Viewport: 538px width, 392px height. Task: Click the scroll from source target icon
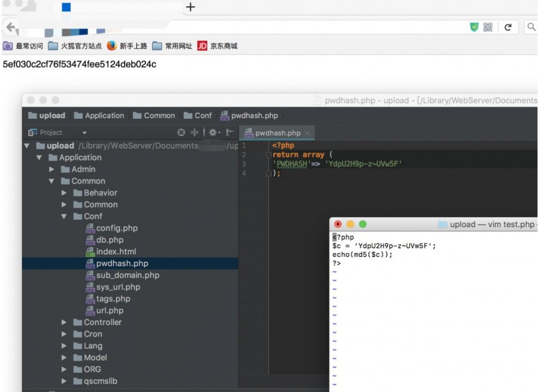point(181,132)
